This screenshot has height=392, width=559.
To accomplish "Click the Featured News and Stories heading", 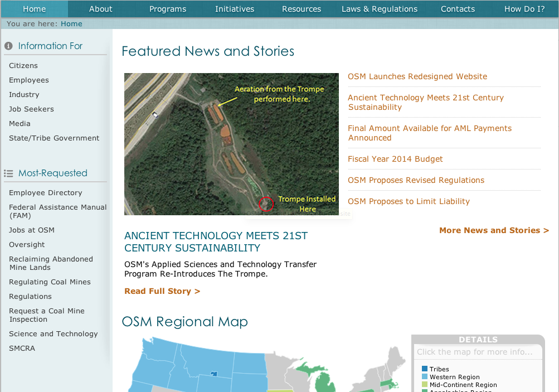I will (x=208, y=51).
